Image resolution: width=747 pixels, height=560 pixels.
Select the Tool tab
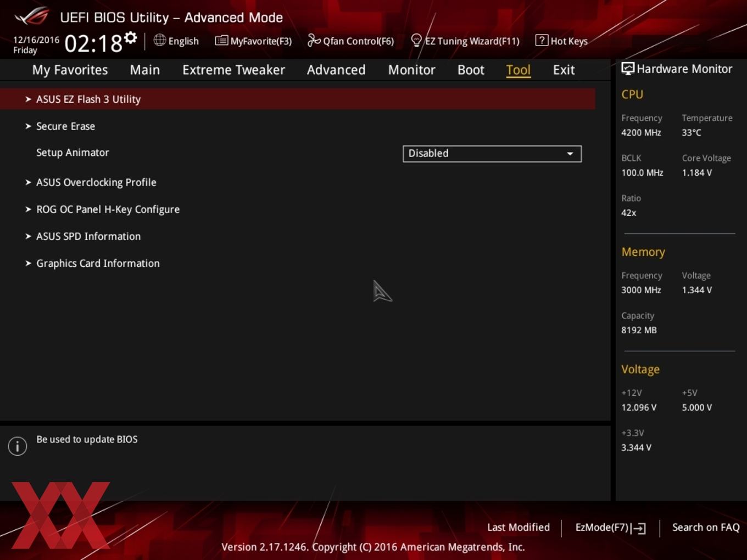[518, 70]
